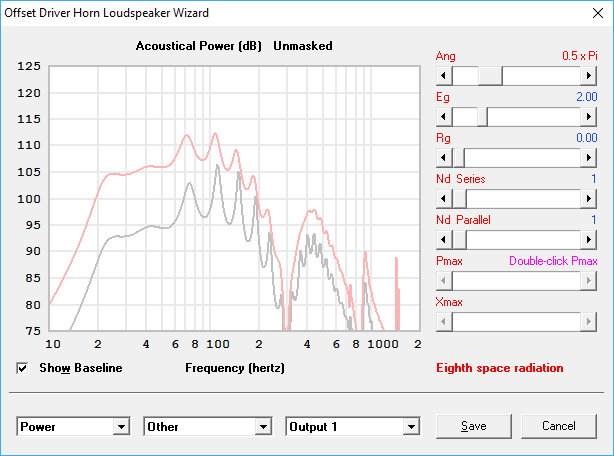Screen dimensions: 614x456
Task: Click the Ang slider right arrow
Action: 588,76
